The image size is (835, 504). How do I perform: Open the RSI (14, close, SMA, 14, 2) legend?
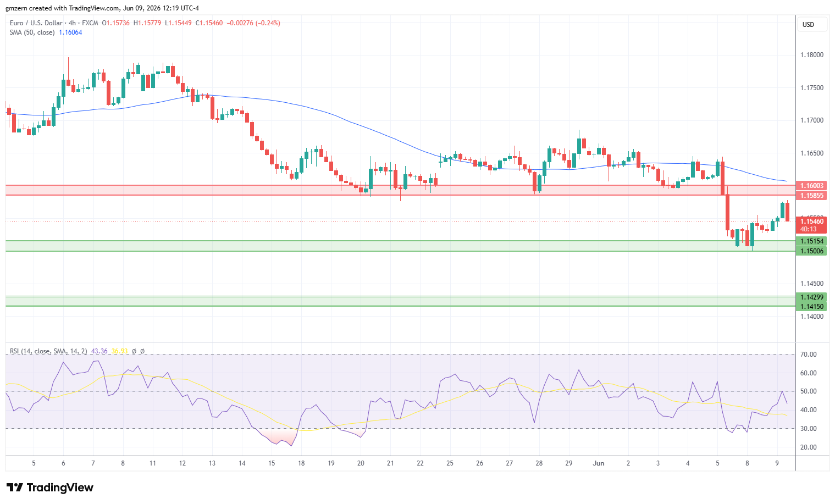[x=48, y=351]
